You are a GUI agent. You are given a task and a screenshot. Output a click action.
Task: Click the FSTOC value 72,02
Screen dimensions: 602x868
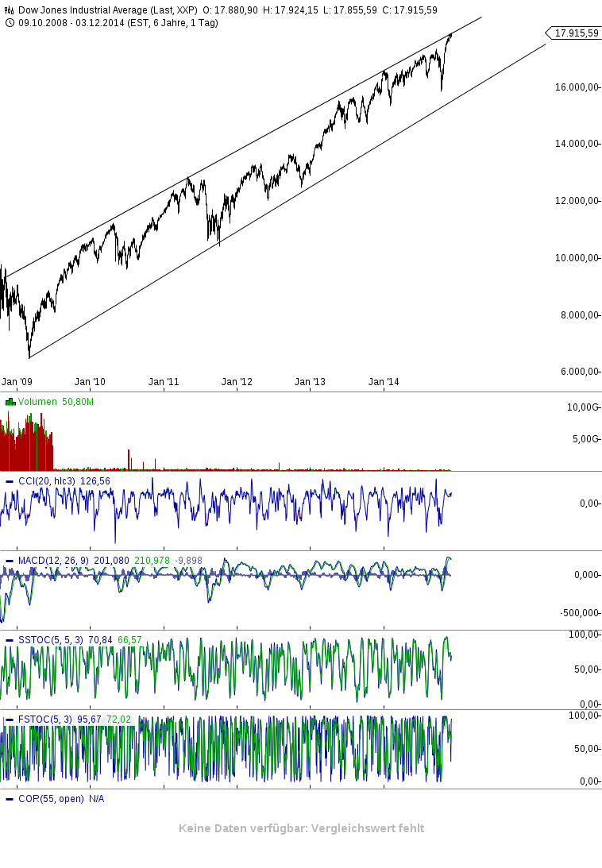click(118, 719)
